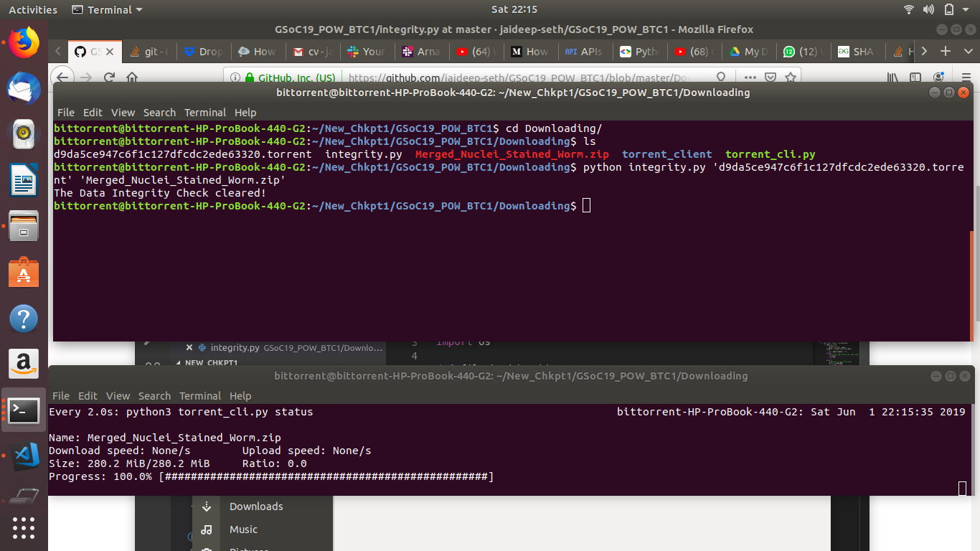Go back in Firefox
The height and width of the screenshot is (551, 980).
62,77
